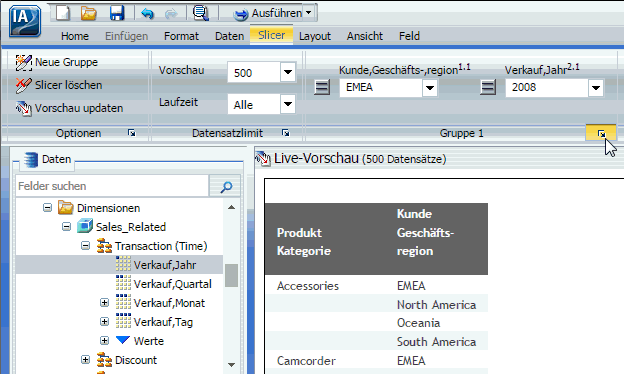Click the Produkt Kategorie column header
The height and width of the screenshot is (374, 624).
[304, 242]
